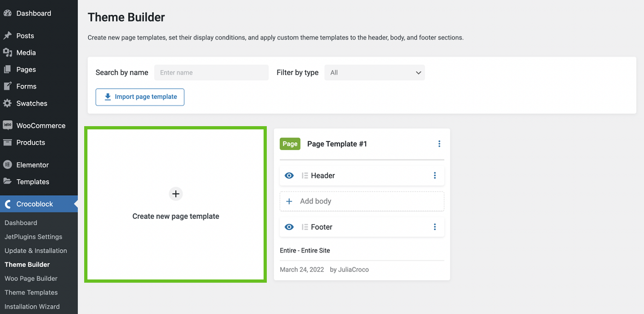Image resolution: width=644 pixels, height=314 pixels.
Task: Click the Forms pencil icon
Action: 7,86
